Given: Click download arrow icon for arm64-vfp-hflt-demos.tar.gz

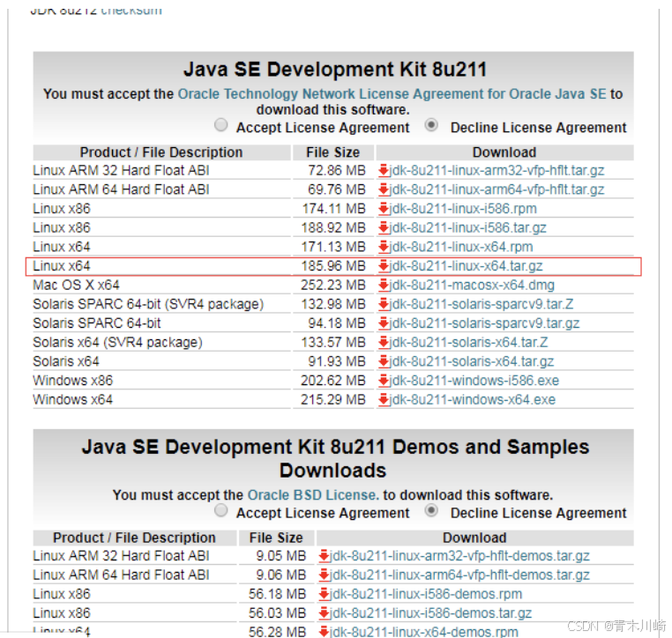Looking at the screenshot, I should coord(324,575).
